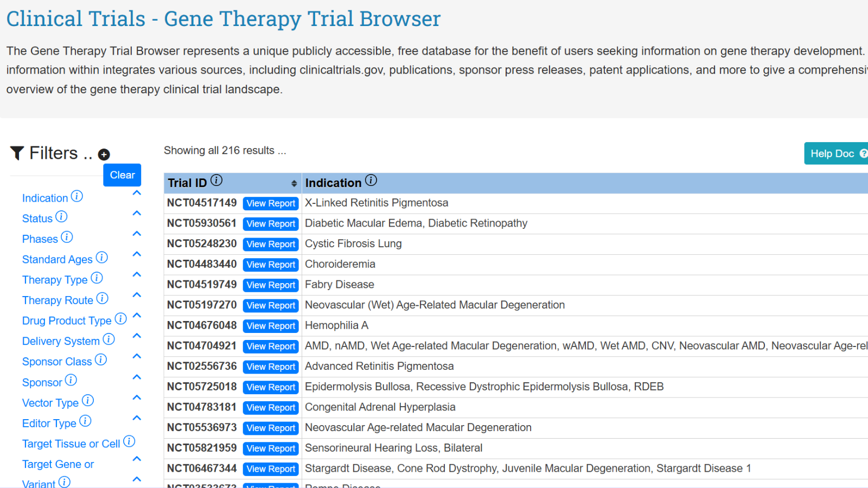
Task: View Report for Fabry Disease trial NCT04519749
Action: pos(271,285)
